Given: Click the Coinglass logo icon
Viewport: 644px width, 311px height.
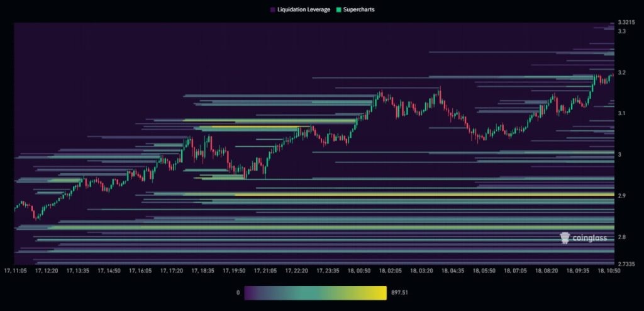Looking at the screenshot, I should (x=565, y=238).
